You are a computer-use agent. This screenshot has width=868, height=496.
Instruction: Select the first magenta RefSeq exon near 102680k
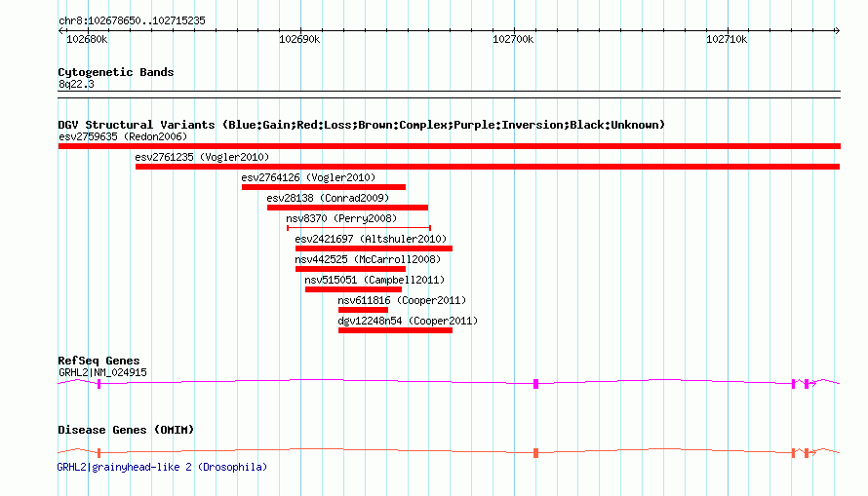point(99,384)
